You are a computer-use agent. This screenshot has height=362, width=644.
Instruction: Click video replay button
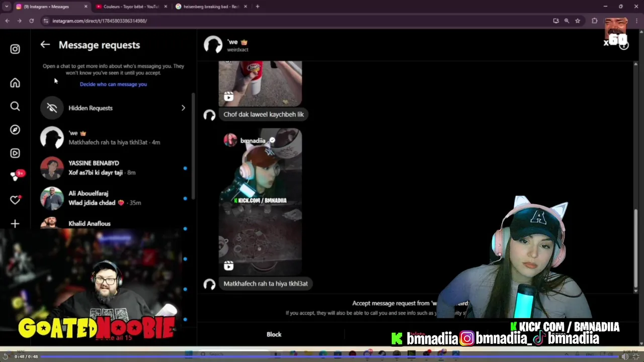6,356
